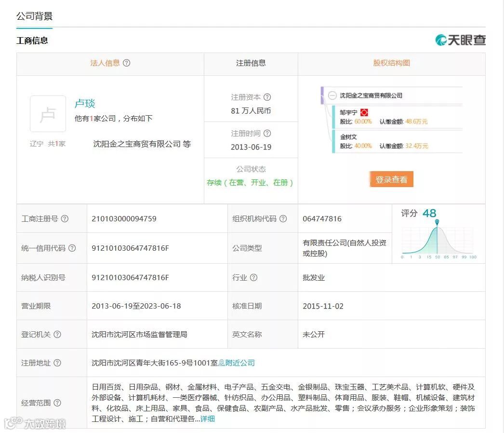The image size is (504, 433).
Task: Open the 法人信息 header tab
Action: click(105, 63)
